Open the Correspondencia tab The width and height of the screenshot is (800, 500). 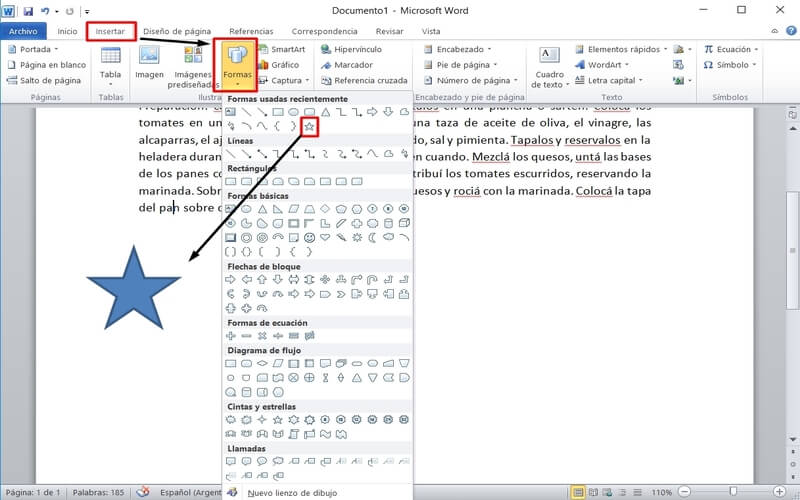click(x=324, y=31)
